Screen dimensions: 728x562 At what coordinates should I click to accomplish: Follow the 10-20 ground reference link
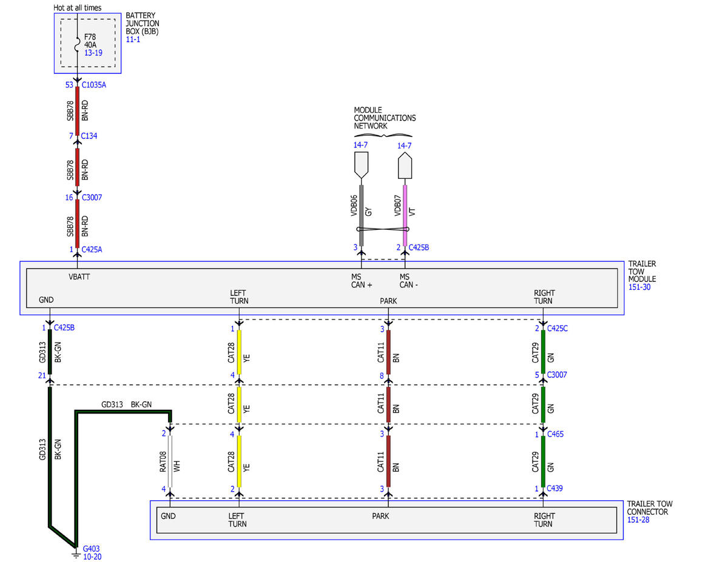[93, 556]
